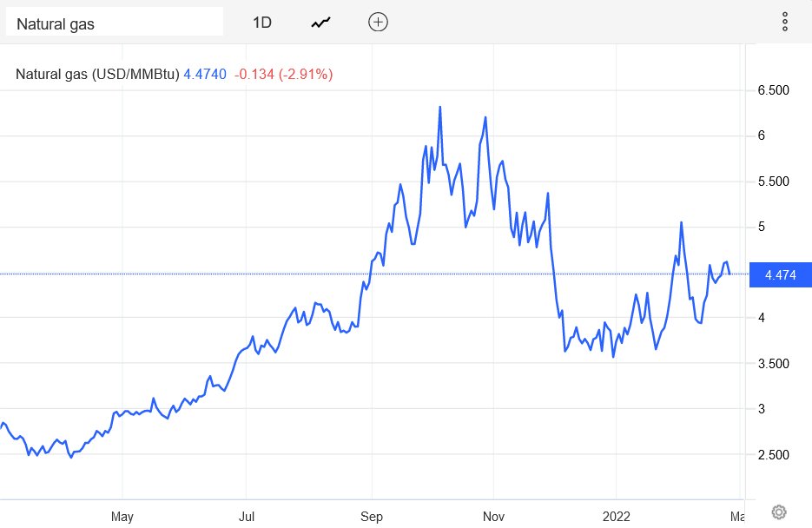Open chart settings gear icon
The width and height of the screenshot is (812, 528).
pyautogui.click(x=779, y=512)
